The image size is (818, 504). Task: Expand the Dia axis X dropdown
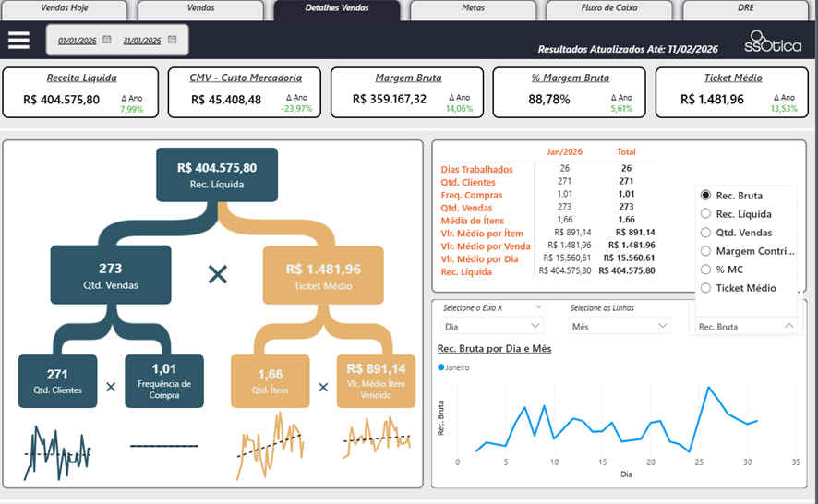pos(492,326)
